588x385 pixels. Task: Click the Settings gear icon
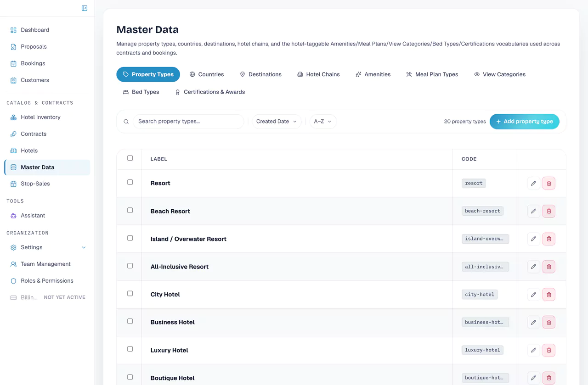(13, 247)
